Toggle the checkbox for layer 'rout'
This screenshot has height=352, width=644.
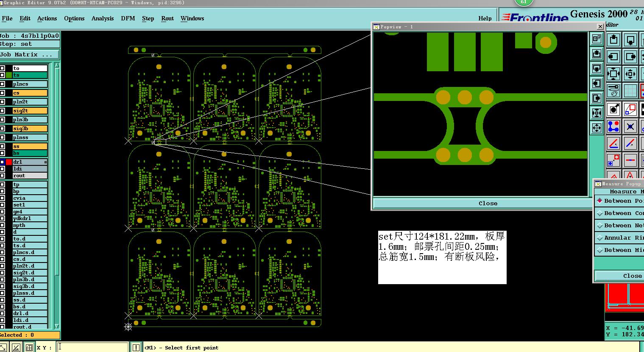[3, 176]
